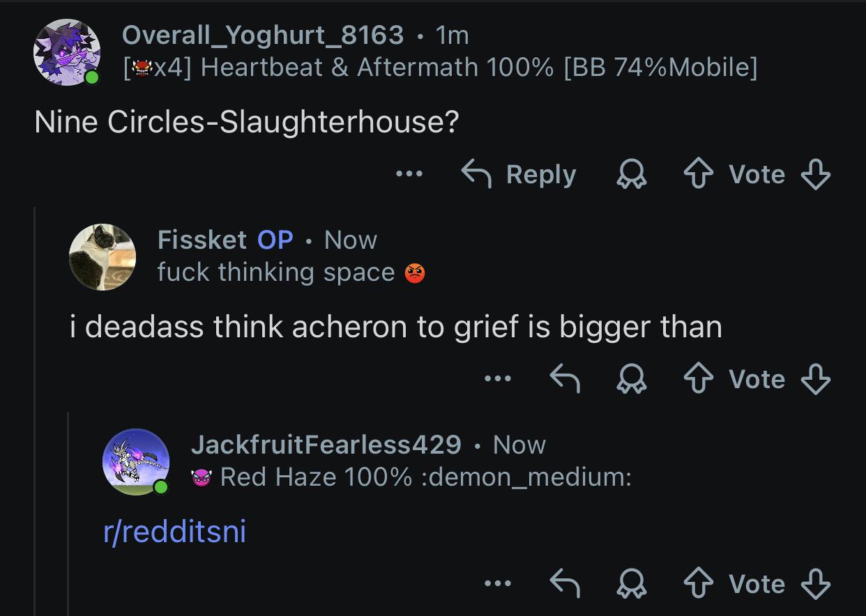Collapse thread using line beside Fissket's reply
The width and height of the screenshot is (866, 616).
tap(35, 411)
